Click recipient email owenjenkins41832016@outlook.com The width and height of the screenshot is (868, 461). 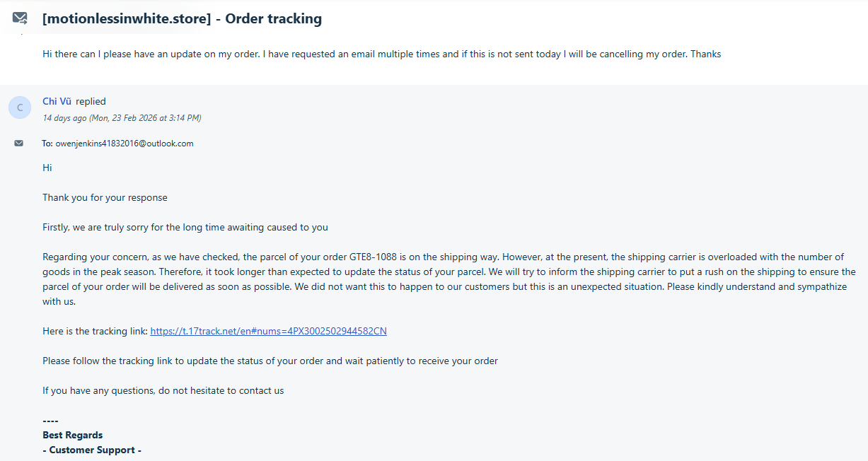tap(125, 144)
